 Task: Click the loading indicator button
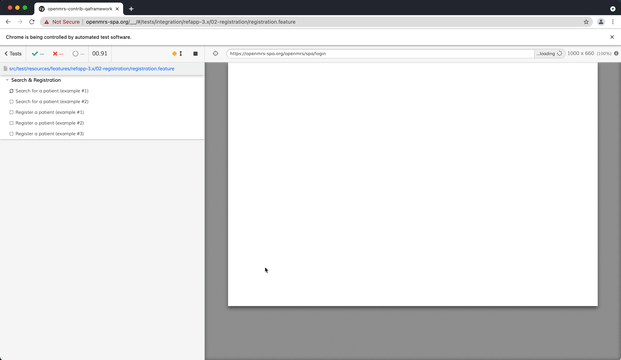pos(549,53)
